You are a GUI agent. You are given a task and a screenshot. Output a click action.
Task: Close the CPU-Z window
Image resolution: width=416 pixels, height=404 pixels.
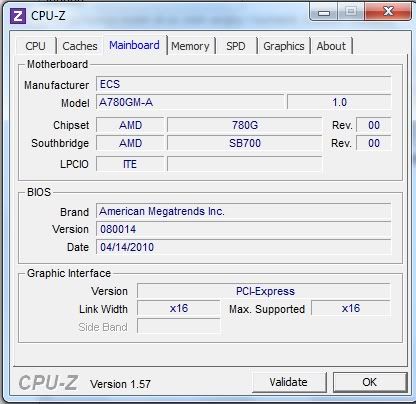[x=388, y=12]
